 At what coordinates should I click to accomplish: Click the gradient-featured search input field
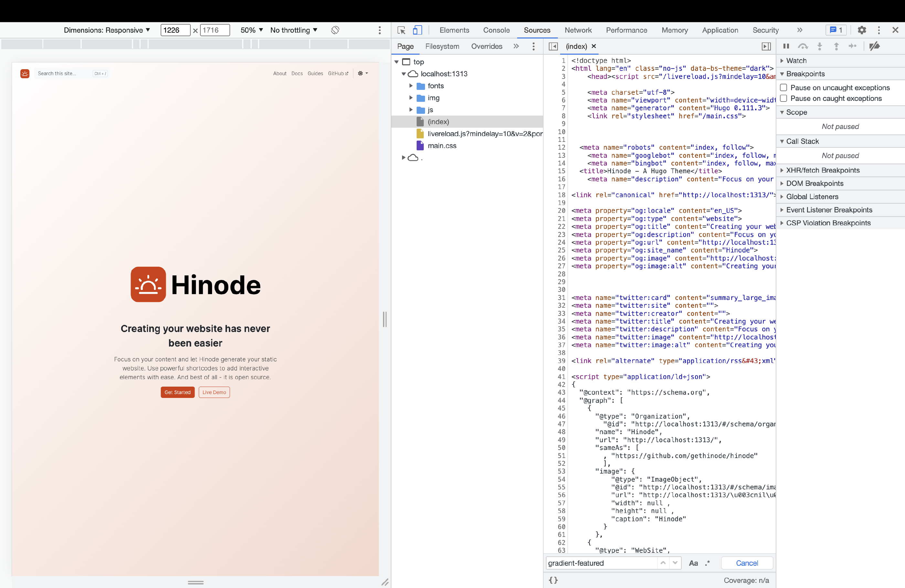[602, 563]
